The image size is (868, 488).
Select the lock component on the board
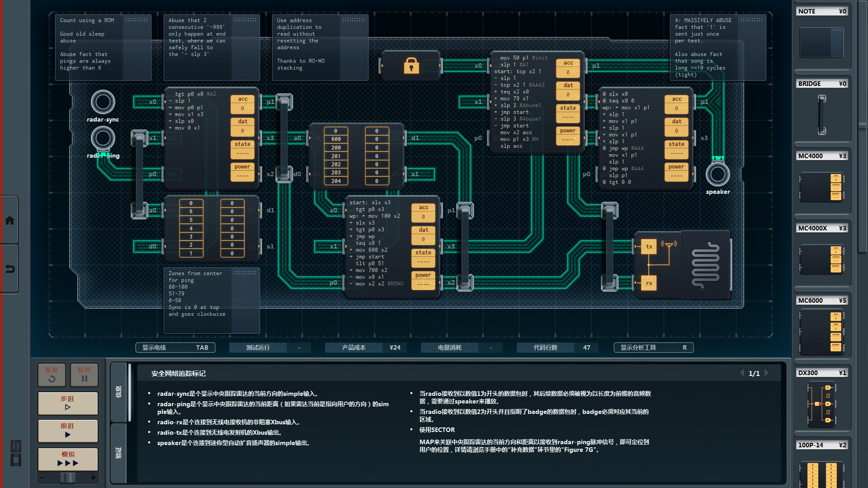click(411, 66)
